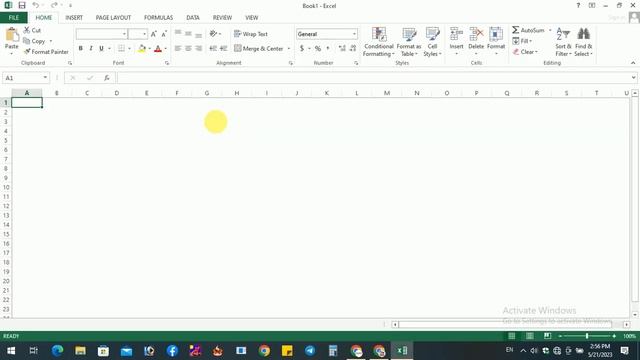Toggle Align Right for text
The height and width of the screenshot is (360, 640).
click(198, 49)
